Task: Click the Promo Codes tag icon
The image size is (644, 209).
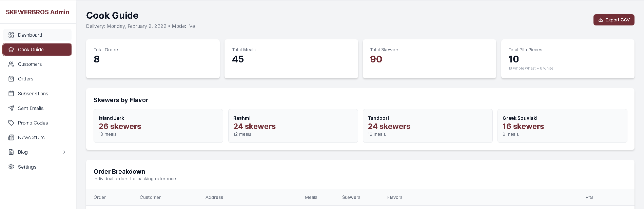Action: pos(11,123)
